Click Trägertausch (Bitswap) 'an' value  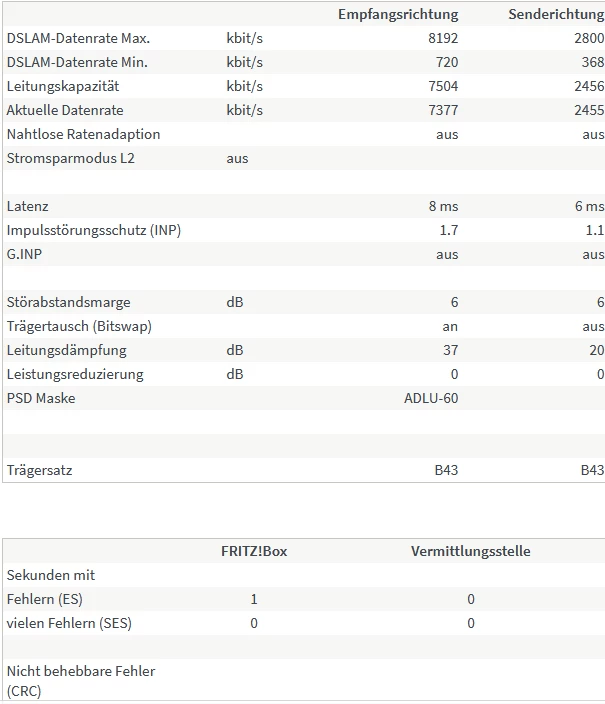pyautogui.click(x=449, y=326)
